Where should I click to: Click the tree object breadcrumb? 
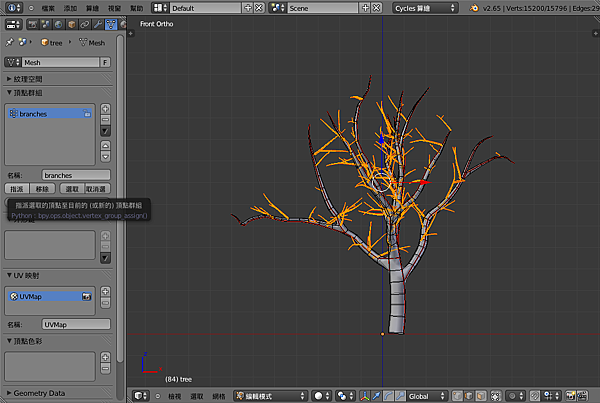(52, 43)
